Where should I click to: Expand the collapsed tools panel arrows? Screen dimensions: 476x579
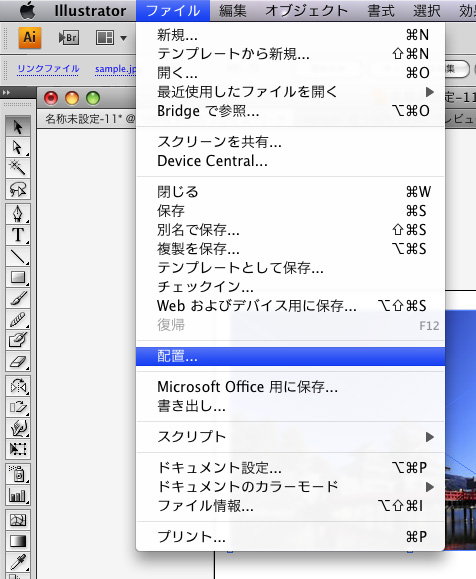[6, 92]
